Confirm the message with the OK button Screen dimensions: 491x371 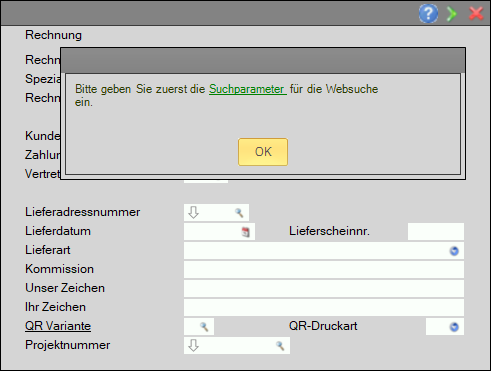pyautogui.click(x=263, y=152)
